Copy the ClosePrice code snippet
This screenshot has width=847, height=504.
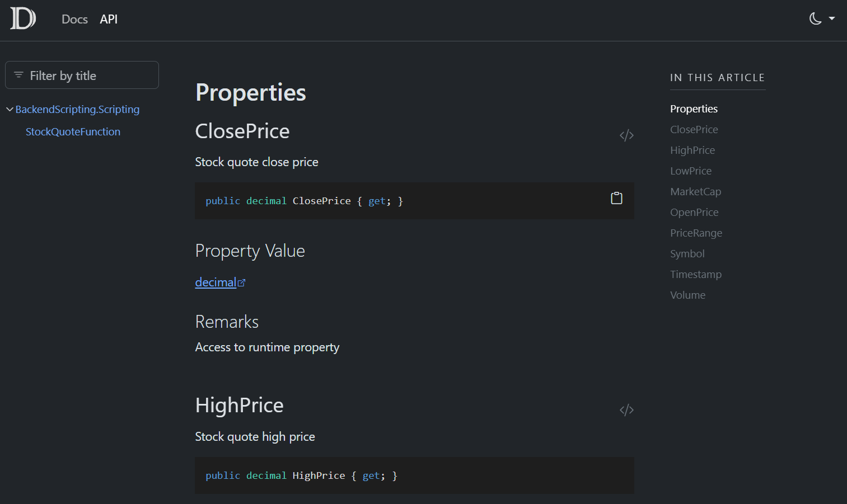click(616, 198)
